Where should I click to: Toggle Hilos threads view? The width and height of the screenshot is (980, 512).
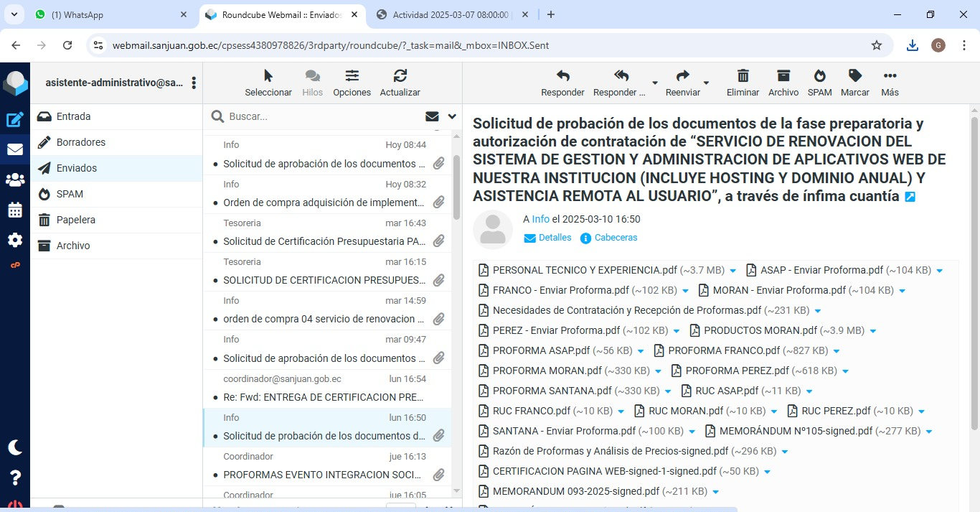tap(312, 83)
